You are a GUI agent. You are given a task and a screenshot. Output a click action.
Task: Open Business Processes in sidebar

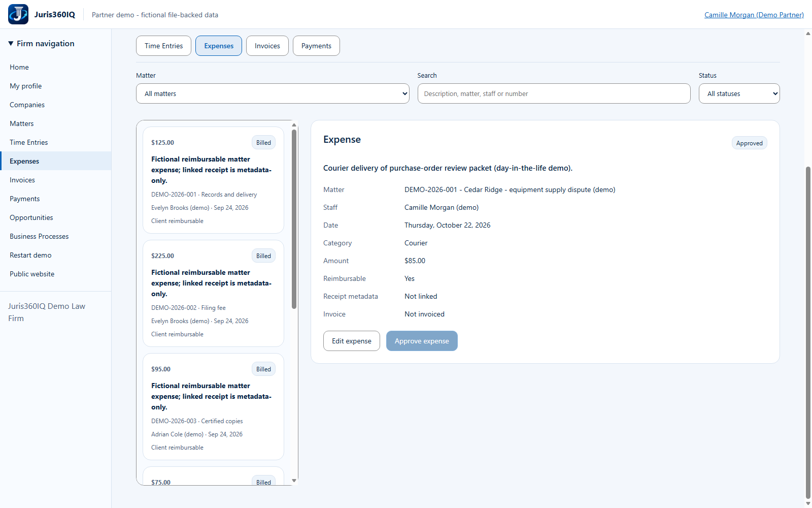56,236
